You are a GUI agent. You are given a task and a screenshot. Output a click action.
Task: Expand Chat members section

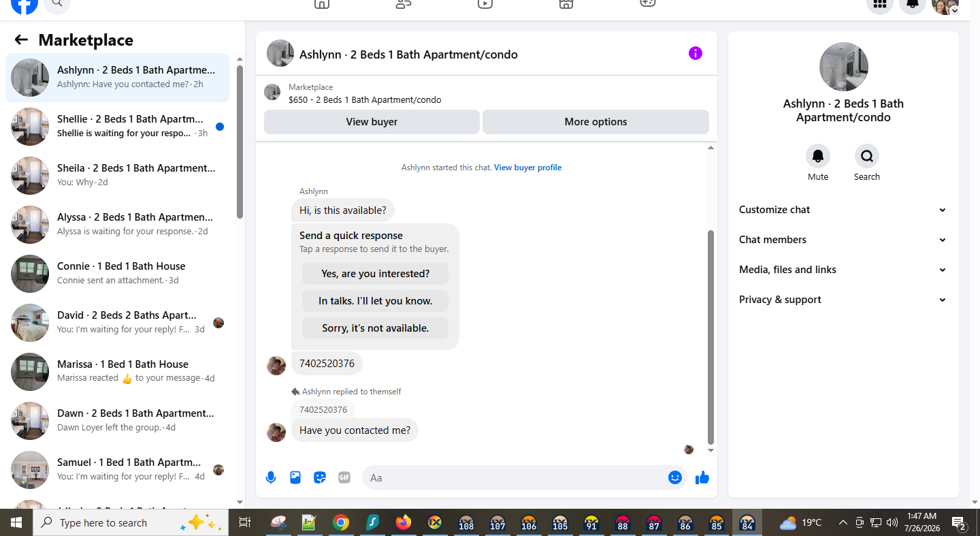pos(843,240)
